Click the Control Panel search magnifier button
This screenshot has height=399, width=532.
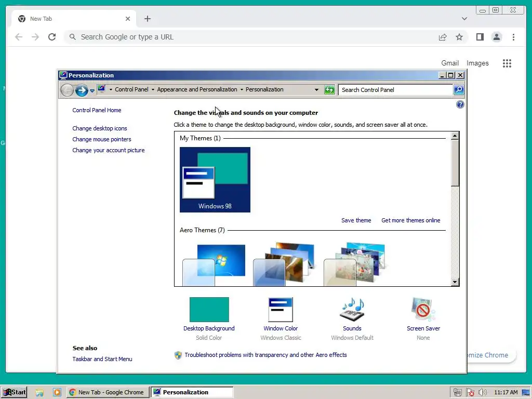pyautogui.click(x=459, y=89)
